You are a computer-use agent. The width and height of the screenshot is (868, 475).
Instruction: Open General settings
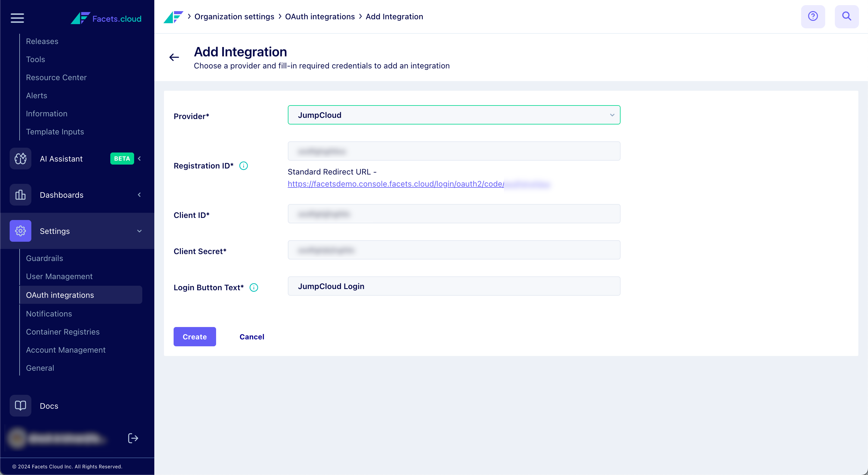click(x=40, y=368)
